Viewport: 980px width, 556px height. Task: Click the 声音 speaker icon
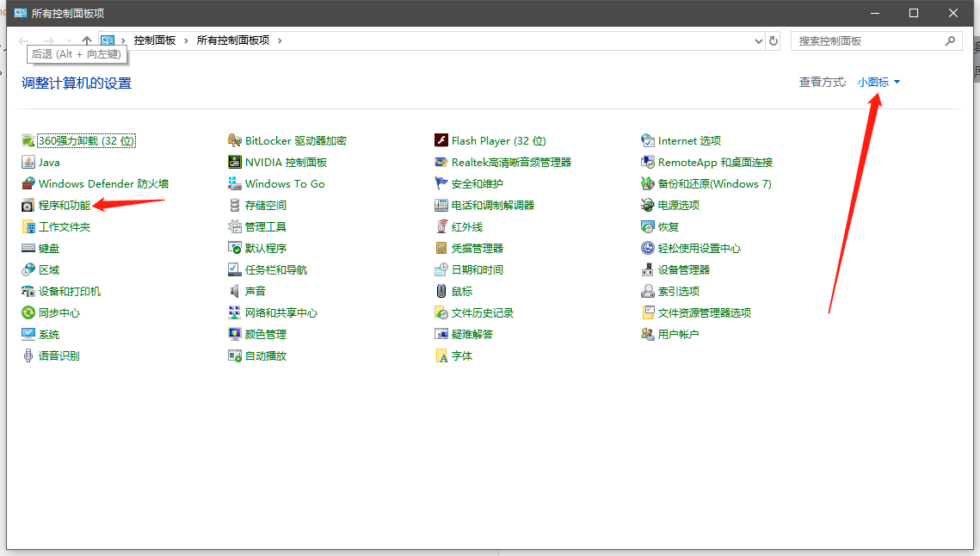[x=234, y=292]
